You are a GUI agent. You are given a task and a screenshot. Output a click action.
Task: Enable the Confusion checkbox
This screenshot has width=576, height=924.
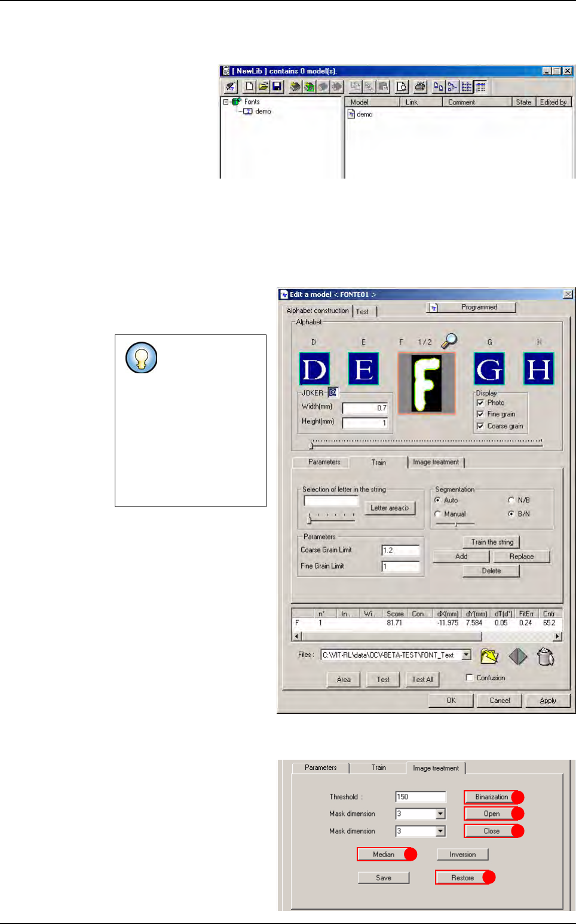(x=470, y=677)
